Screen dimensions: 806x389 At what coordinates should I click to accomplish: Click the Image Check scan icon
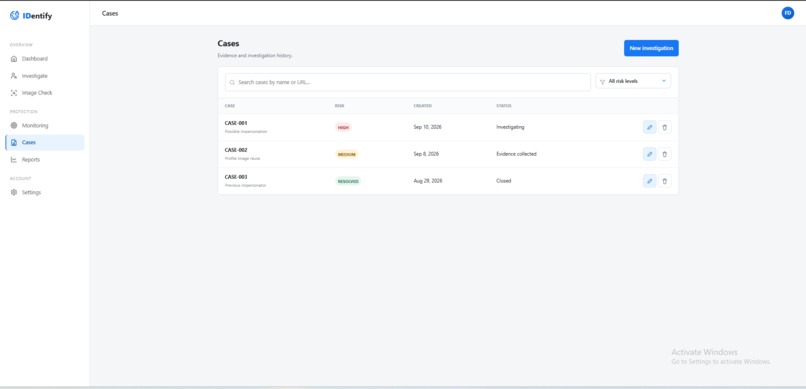14,92
